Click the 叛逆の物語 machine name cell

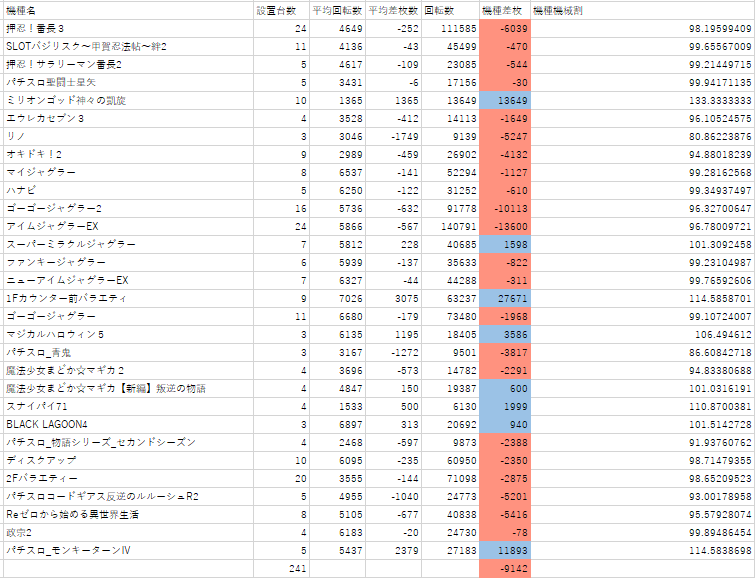point(128,389)
